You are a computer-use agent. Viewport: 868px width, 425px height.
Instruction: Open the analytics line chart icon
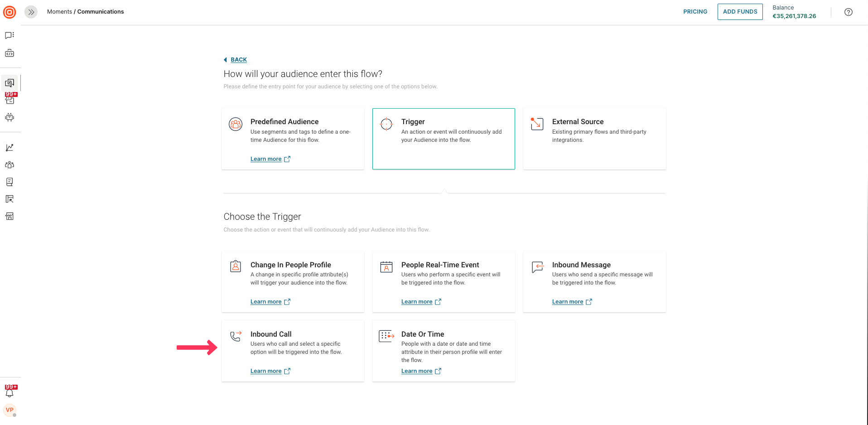coord(10,148)
